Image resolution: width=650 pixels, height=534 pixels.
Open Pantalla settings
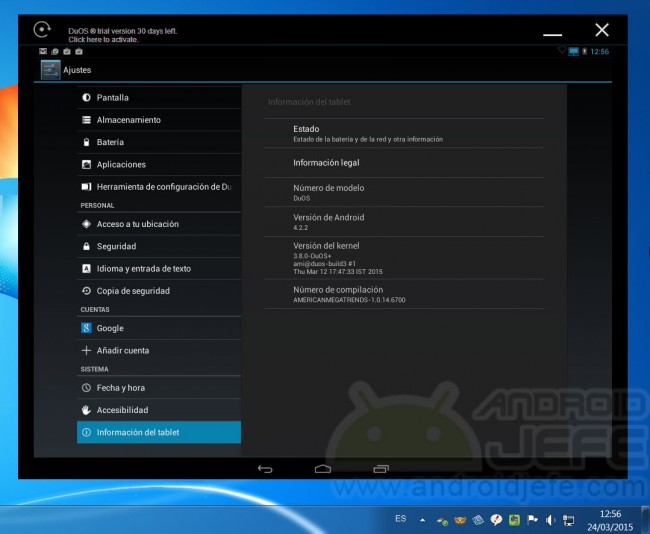(x=159, y=97)
